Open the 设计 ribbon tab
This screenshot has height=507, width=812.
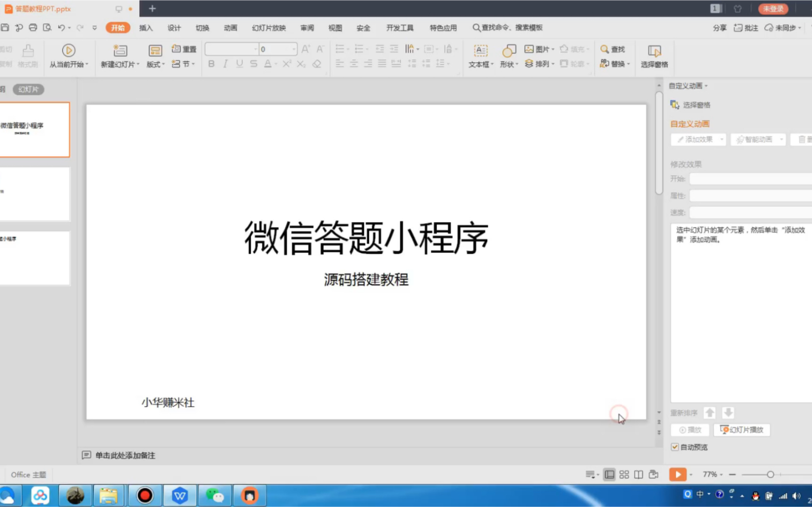tap(174, 28)
